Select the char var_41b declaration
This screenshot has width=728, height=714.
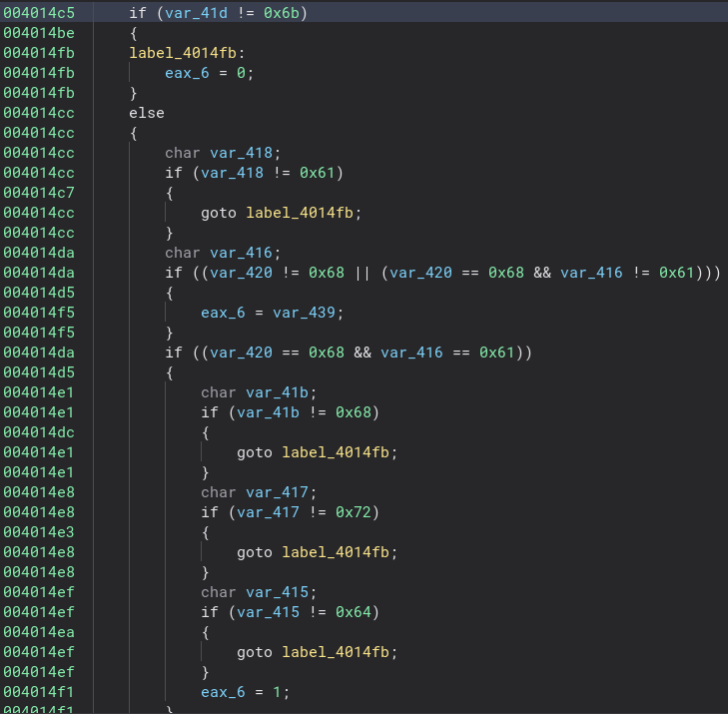point(259,392)
